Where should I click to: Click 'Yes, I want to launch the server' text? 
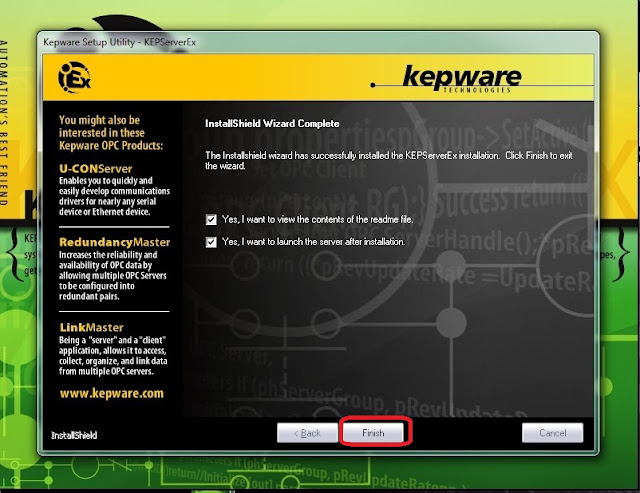click(313, 242)
